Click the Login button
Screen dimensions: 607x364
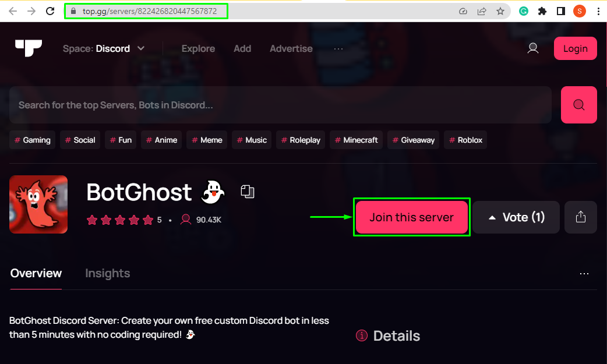pyautogui.click(x=576, y=48)
